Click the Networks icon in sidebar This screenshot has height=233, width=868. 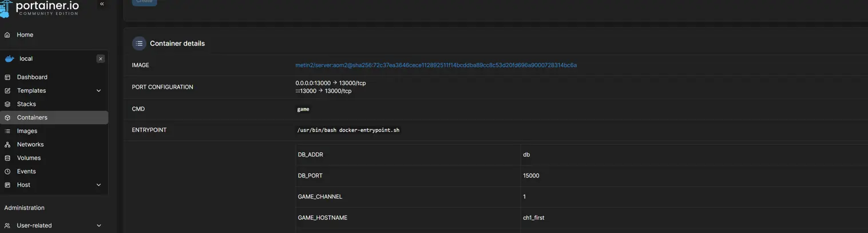pos(7,145)
